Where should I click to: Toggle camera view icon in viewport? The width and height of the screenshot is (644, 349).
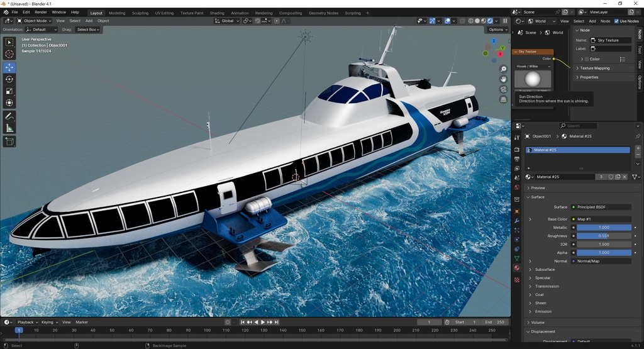tap(503, 89)
